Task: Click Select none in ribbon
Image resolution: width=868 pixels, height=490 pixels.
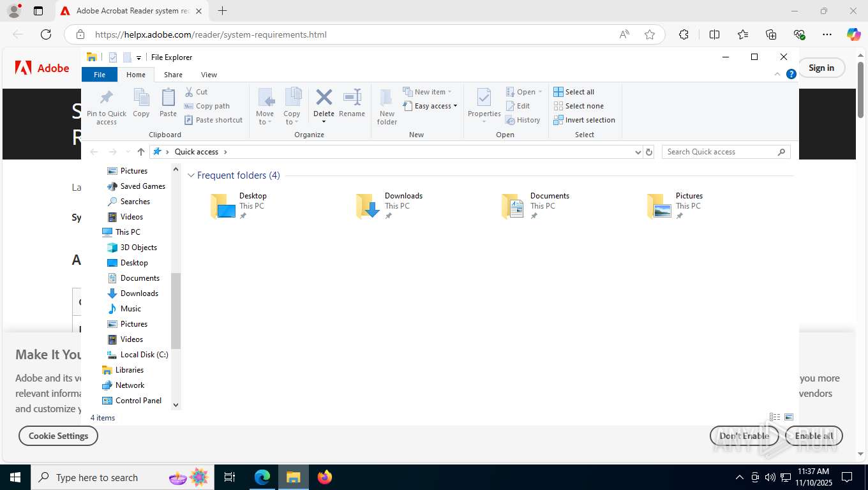Action: click(578, 106)
